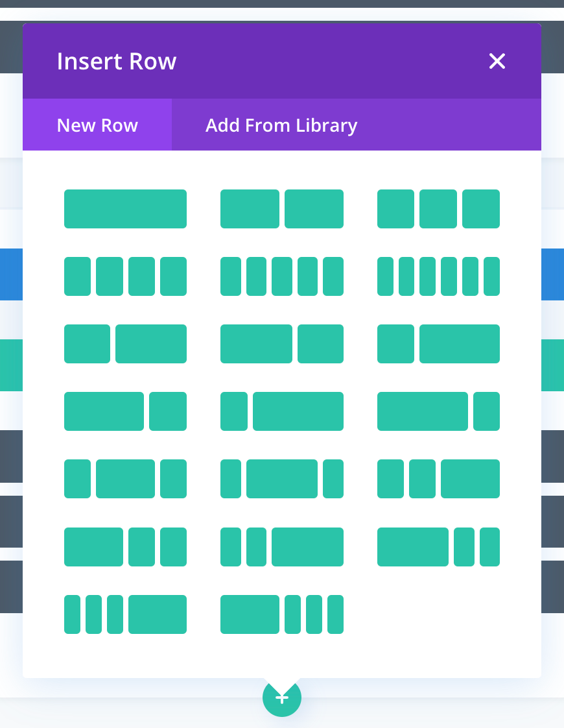Select narrow-wide-narrow three column layout
This screenshot has width=564, height=728.
(281, 479)
